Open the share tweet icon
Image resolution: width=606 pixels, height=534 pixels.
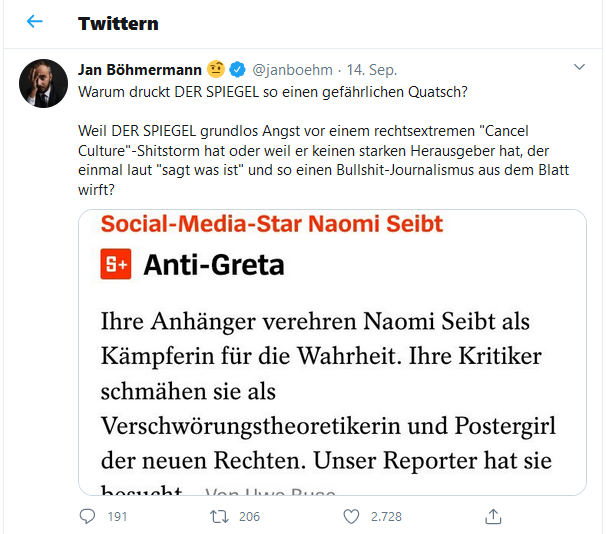click(x=492, y=516)
